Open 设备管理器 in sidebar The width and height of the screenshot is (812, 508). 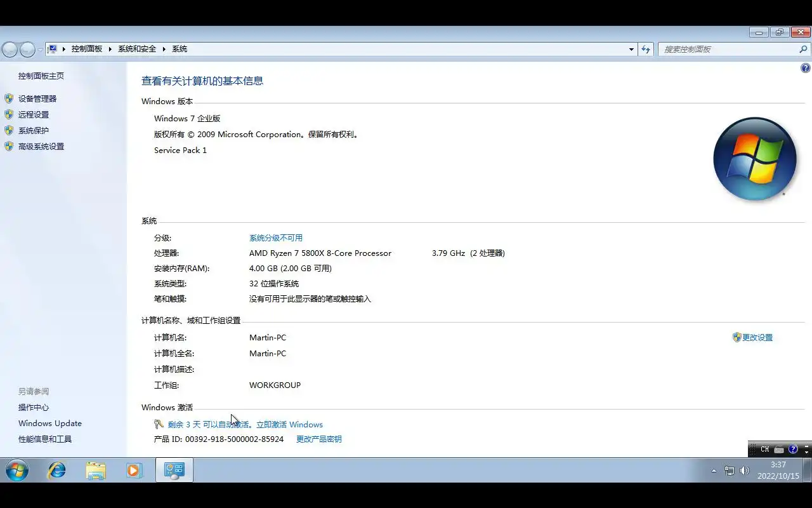coord(37,98)
